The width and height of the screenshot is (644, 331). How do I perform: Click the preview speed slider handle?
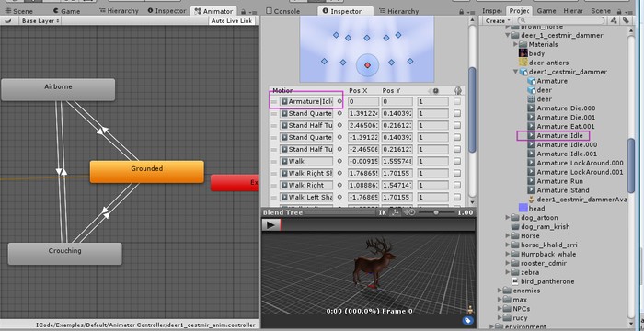point(436,212)
